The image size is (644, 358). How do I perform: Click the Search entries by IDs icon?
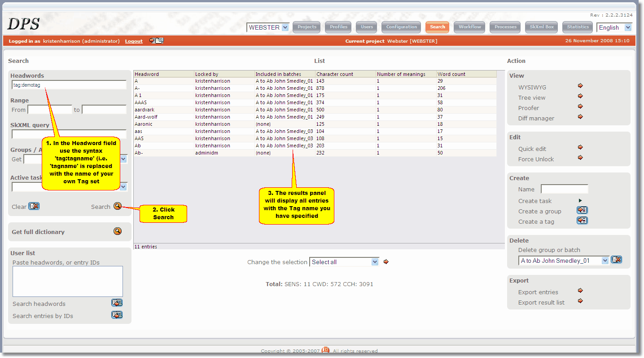117,315
